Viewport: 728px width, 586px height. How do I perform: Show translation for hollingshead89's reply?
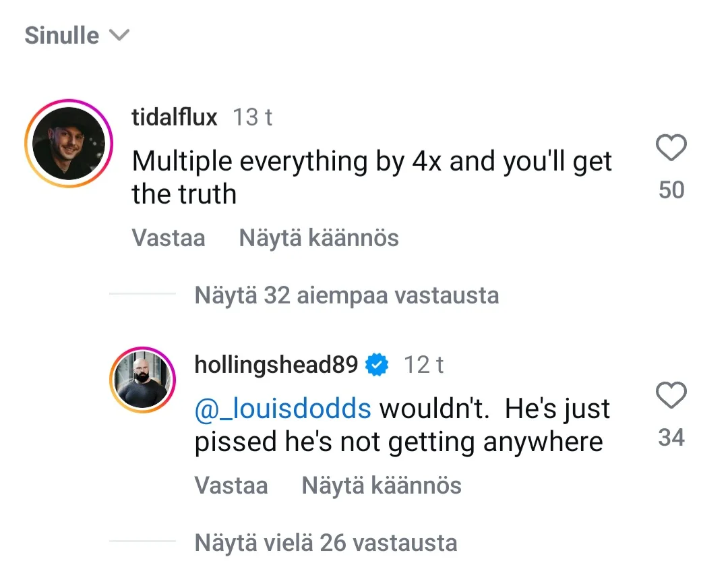click(x=382, y=486)
